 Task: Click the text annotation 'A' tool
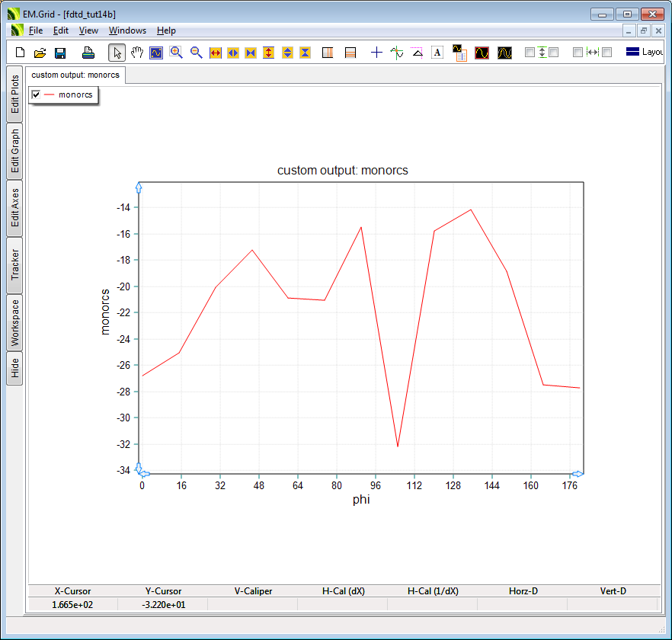pos(437,53)
